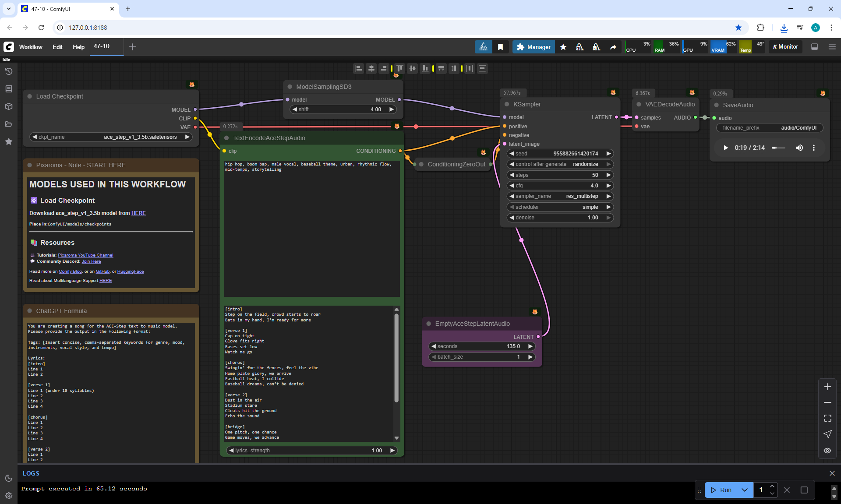The image size is (841, 504).
Task: Open the scheduler simple selector
Action: click(560, 207)
